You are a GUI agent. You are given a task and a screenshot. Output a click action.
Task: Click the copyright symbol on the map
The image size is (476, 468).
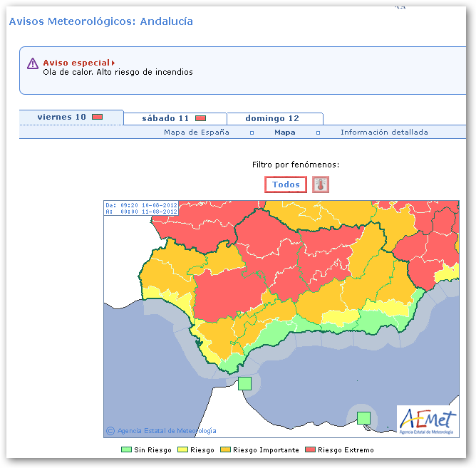[110, 431]
